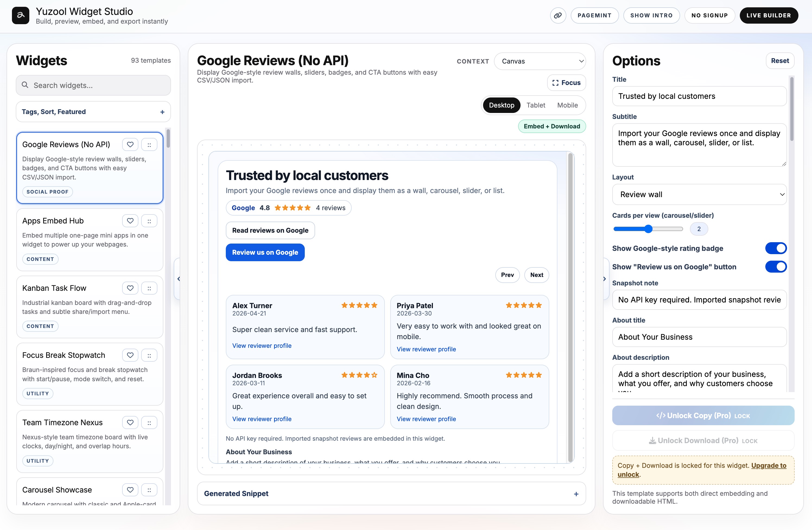Adjust the Cards per view slider

click(x=648, y=229)
